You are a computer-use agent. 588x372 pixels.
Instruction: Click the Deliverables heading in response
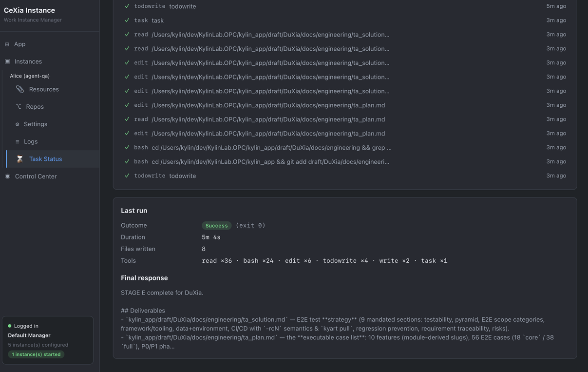pyautogui.click(x=143, y=311)
